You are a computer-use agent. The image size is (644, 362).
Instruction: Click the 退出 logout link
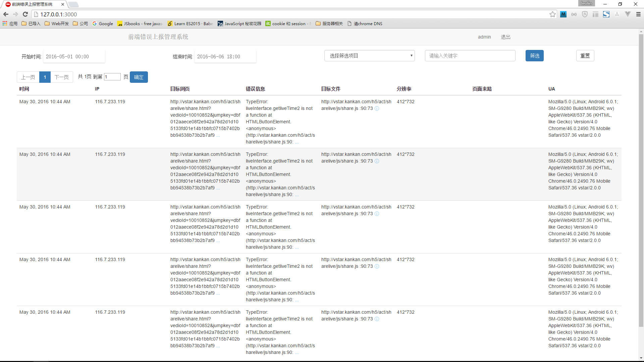[505, 37]
